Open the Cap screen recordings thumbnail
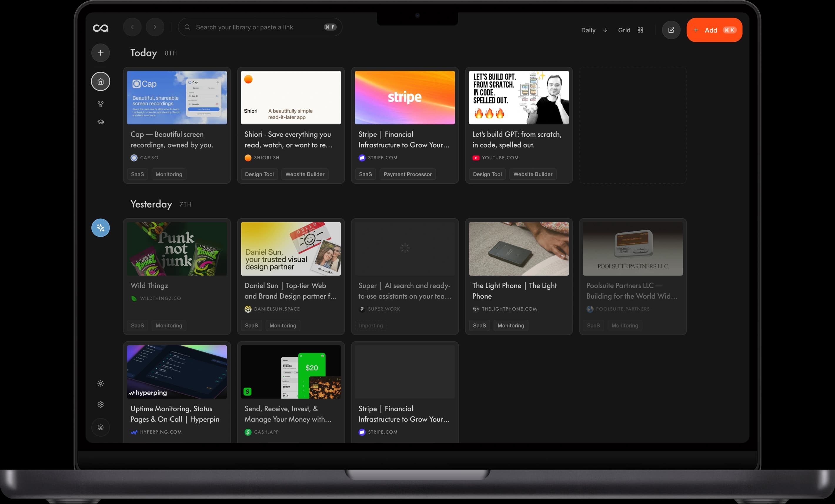The image size is (835, 504). (x=177, y=98)
